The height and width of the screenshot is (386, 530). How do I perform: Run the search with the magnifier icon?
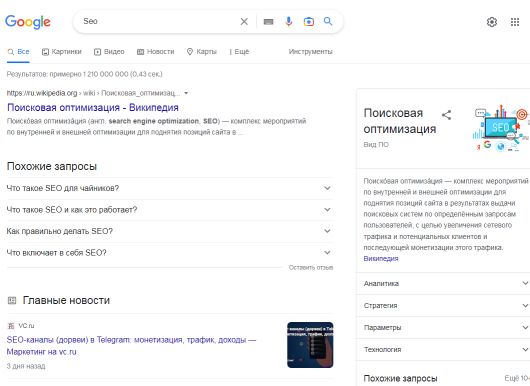pos(328,21)
